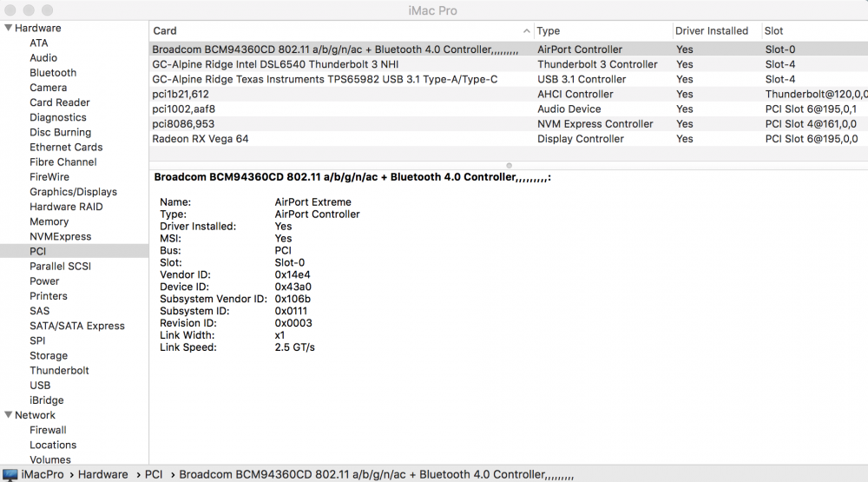The width and height of the screenshot is (868, 482).
Task: Select the Alpine Ridge Thunderbolt 3 NHI row
Action: click(x=508, y=64)
